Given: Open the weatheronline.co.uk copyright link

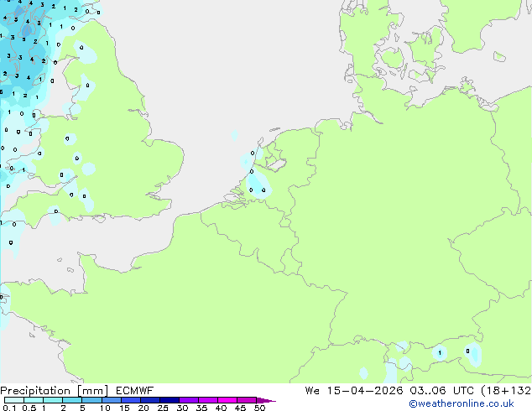Looking at the screenshot, I should pyautogui.click(x=462, y=403).
